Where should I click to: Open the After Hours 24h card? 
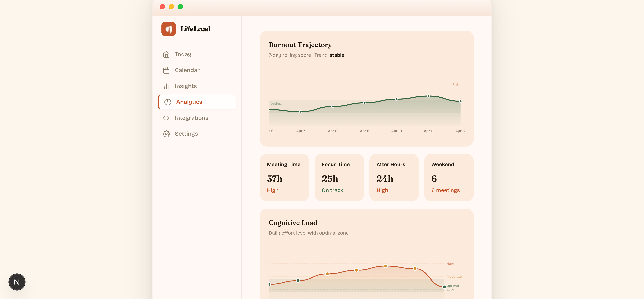[x=394, y=177]
